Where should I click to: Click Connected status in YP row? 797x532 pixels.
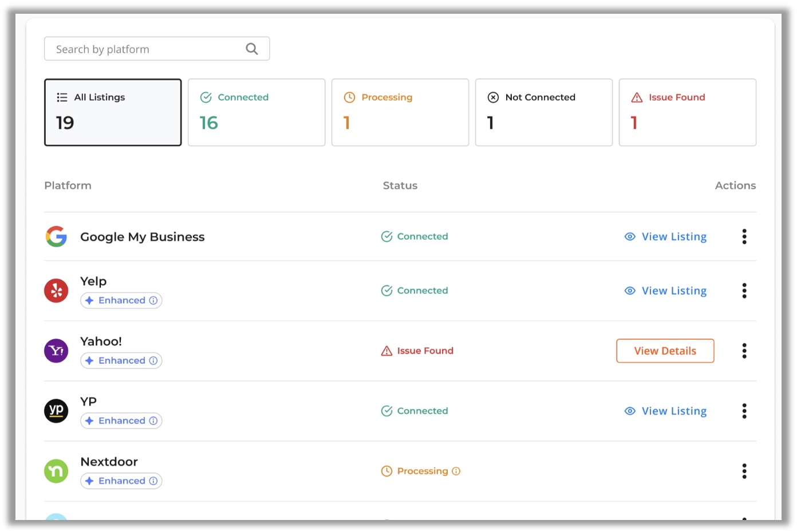[x=415, y=411]
